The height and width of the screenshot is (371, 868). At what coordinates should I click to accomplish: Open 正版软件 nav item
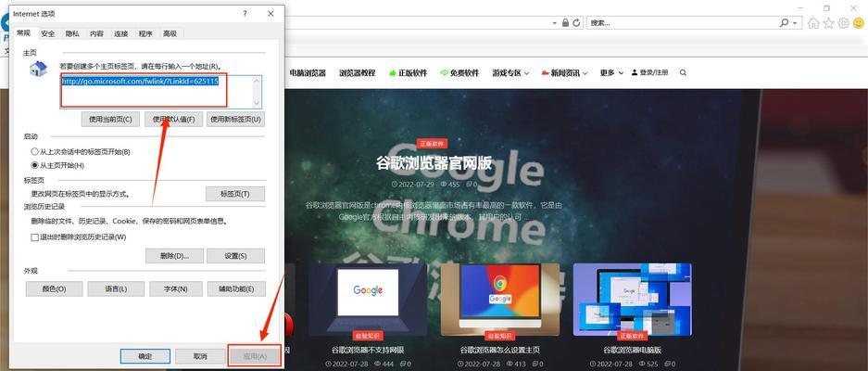pyautogui.click(x=408, y=72)
